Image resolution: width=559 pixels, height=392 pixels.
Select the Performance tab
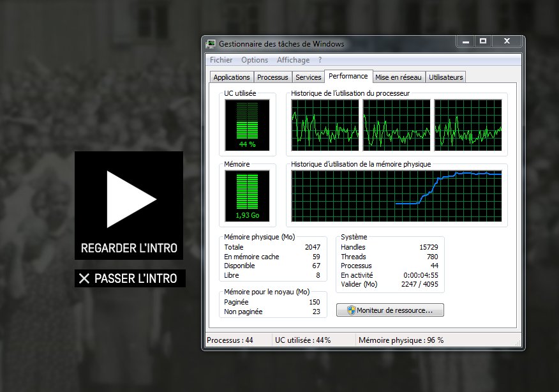pyautogui.click(x=348, y=76)
